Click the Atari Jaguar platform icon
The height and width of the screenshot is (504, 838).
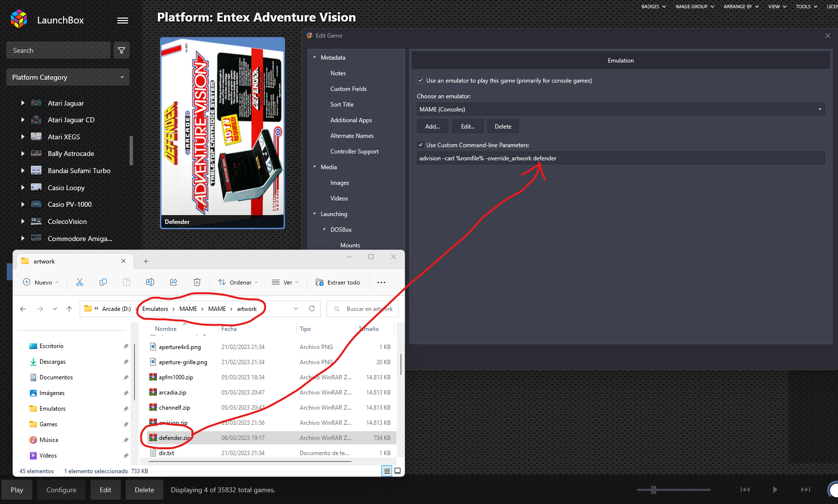click(x=36, y=103)
